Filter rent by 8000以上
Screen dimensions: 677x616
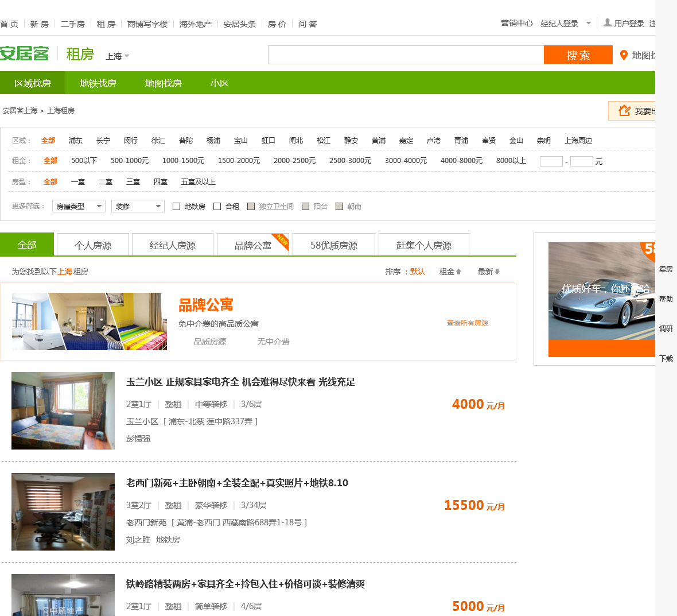[511, 161]
